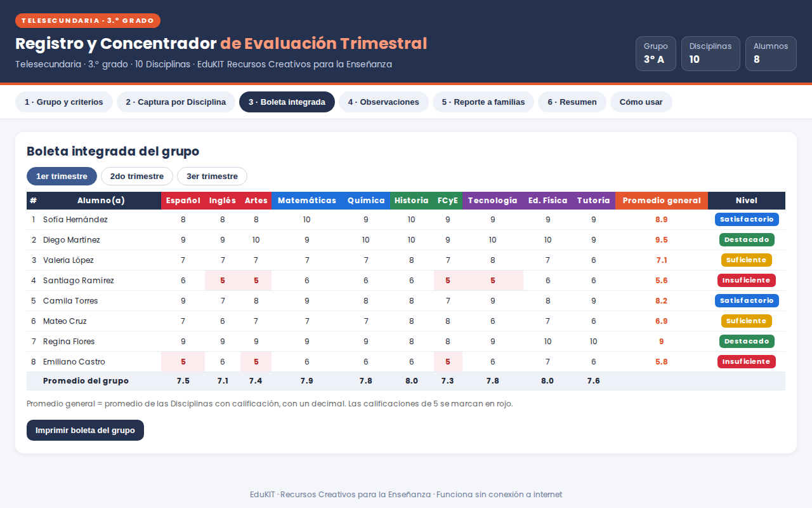The height and width of the screenshot is (508, 812).
Task: Click the 'Nivel' column header
Action: (x=747, y=201)
